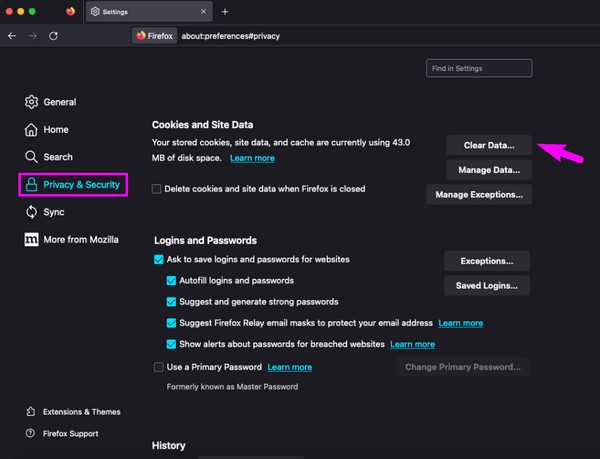Image resolution: width=600 pixels, height=459 pixels.
Task: Click the Privacy & Security lock icon
Action: click(31, 184)
